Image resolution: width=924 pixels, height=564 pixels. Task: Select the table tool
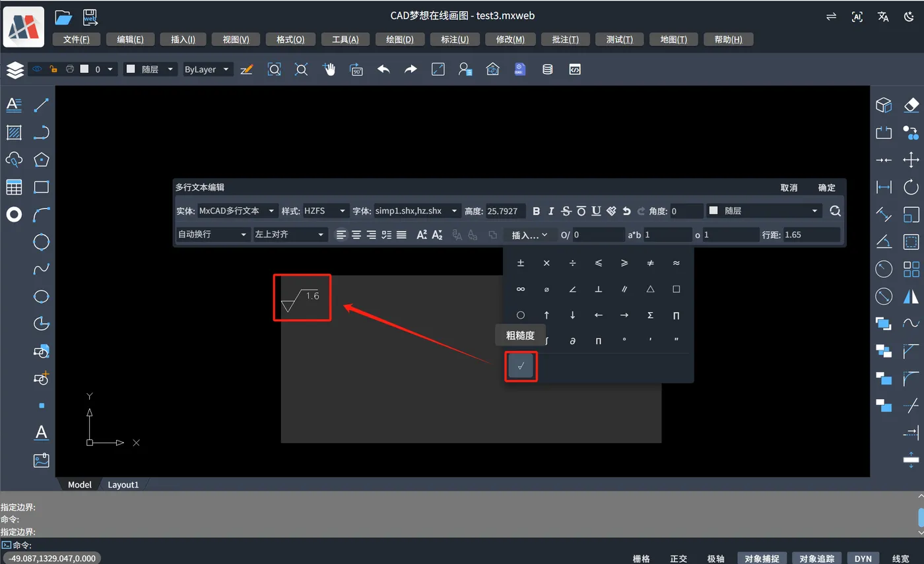pyautogui.click(x=14, y=187)
